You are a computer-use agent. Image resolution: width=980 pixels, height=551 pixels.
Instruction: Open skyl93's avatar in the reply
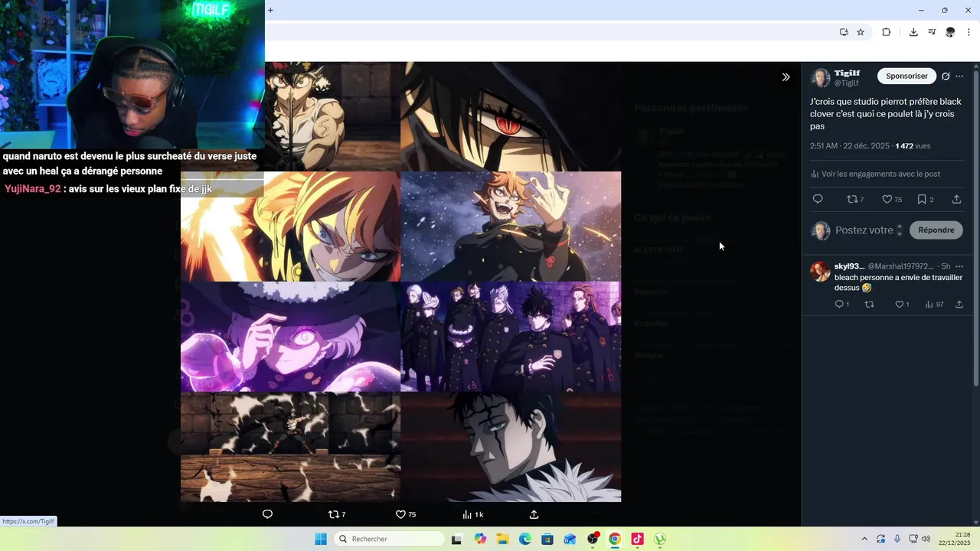821,271
